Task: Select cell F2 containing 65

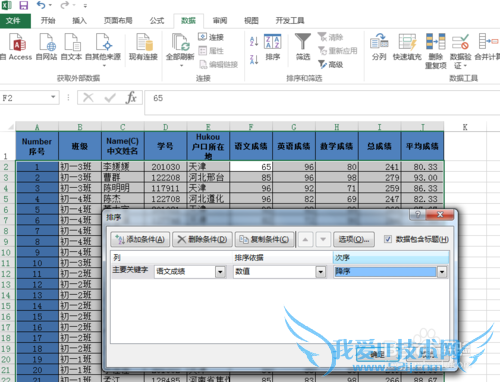Action: [251, 167]
